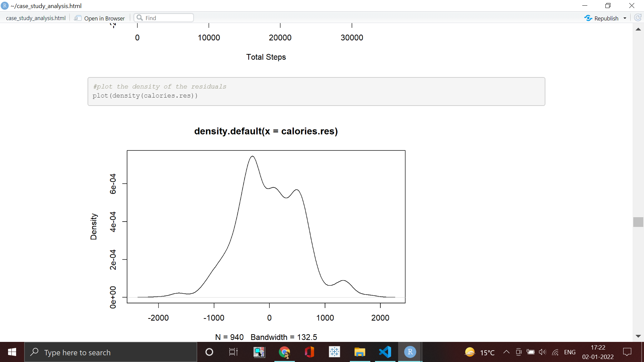
Task: Open Task View icon
Action: [233, 352]
